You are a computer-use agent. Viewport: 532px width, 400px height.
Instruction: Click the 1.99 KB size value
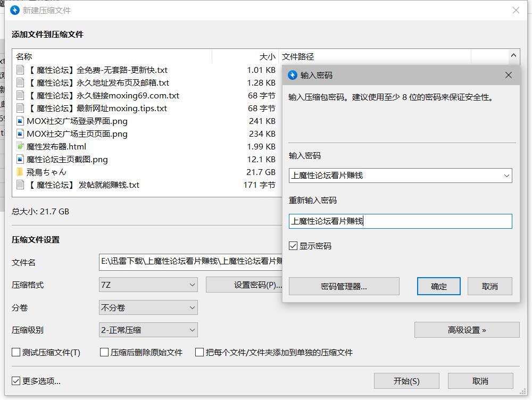(x=261, y=147)
